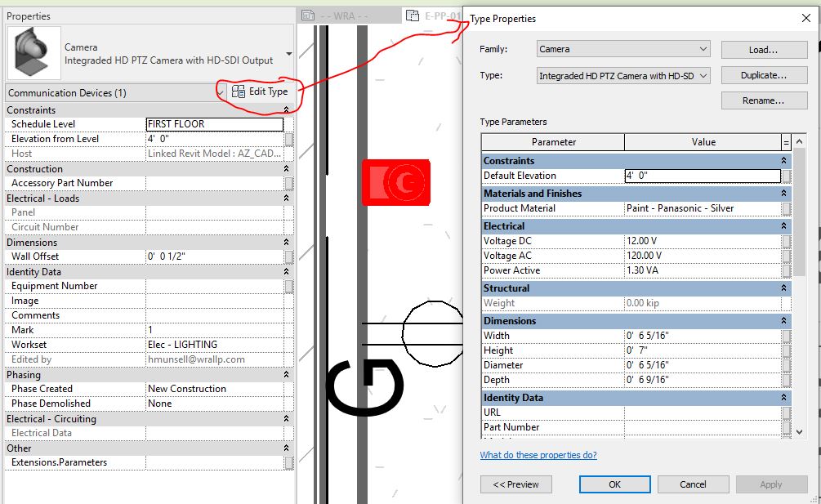Click the Voltage DC associate parameter button
This screenshot has height=504, width=821.
(786, 241)
